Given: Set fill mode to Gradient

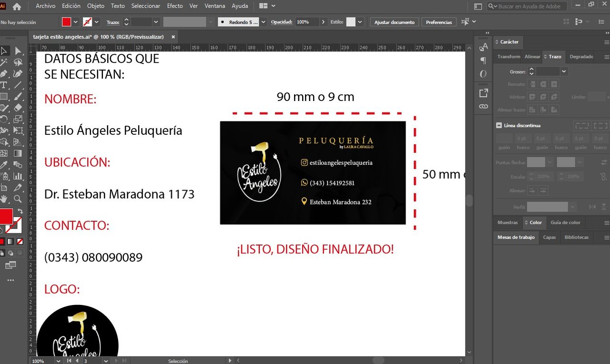Looking at the screenshot, I should [x=10, y=242].
